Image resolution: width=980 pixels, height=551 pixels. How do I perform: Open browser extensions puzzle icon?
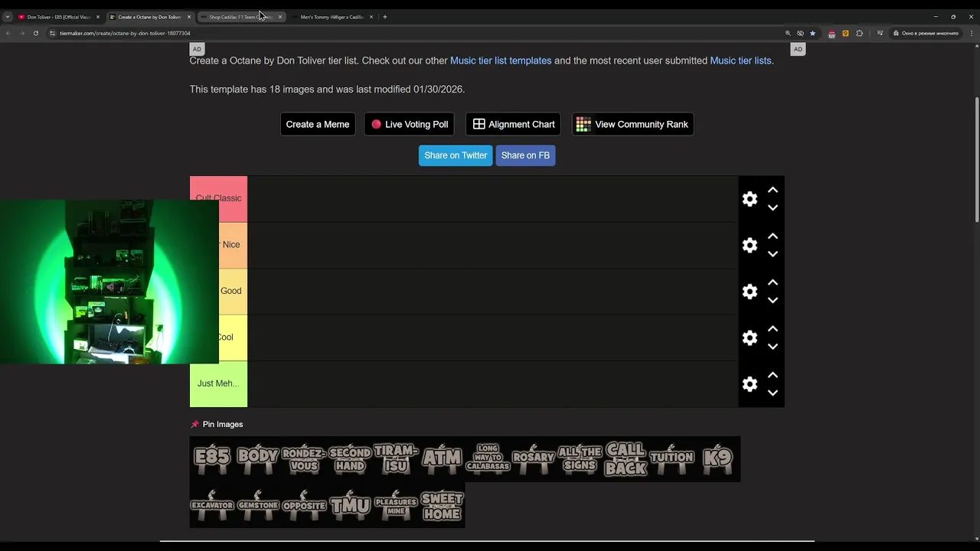tap(859, 33)
